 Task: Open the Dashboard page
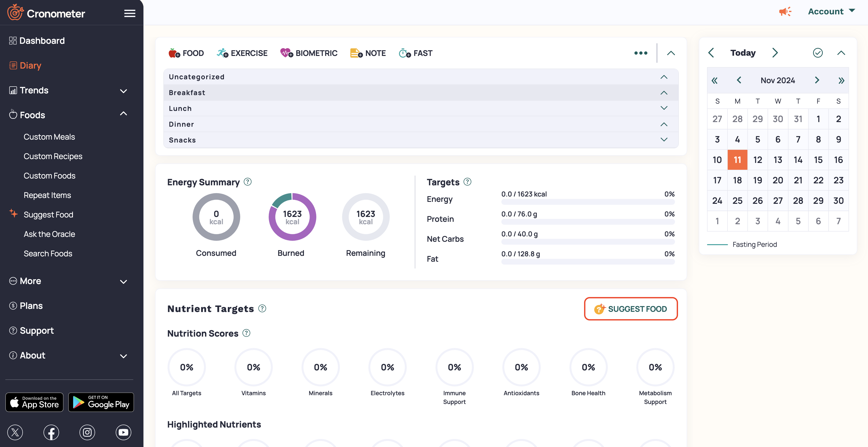[x=37, y=41]
